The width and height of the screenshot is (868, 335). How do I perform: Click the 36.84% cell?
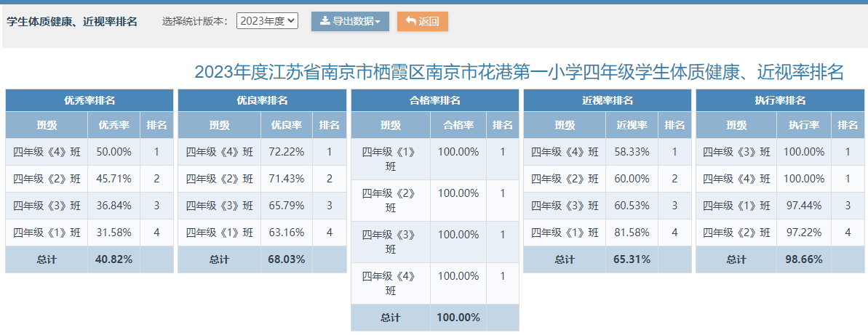[114, 206]
